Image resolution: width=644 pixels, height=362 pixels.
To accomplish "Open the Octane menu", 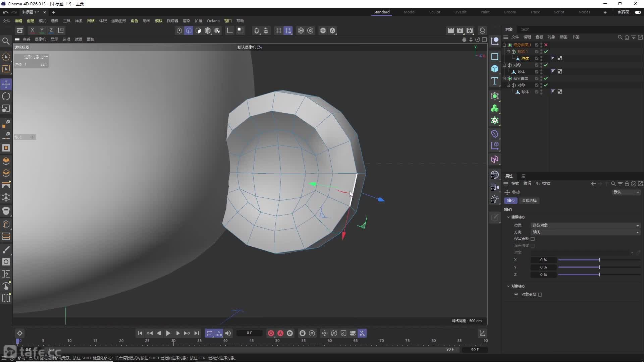I will click(213, 21).
